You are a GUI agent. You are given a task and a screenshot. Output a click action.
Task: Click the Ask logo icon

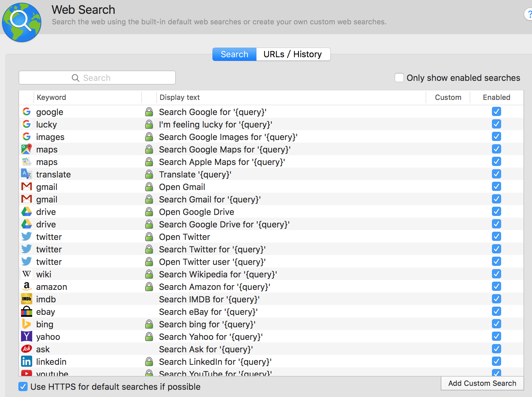pyautogui.click(x=26, y=349)
